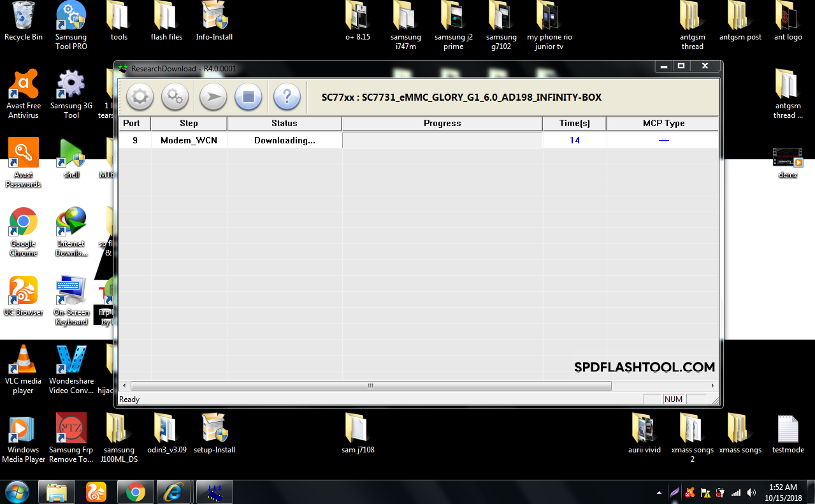
Task: Select the testmode text file
Action: coord(788,434)
